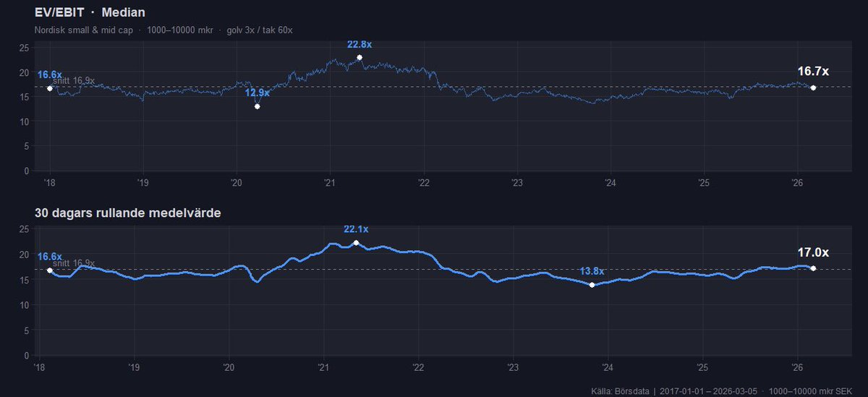Click the "2017-01-01 – 2026-03-05" date range
Viewport: 868px width, 397px height.
click(x=708, y=391)
